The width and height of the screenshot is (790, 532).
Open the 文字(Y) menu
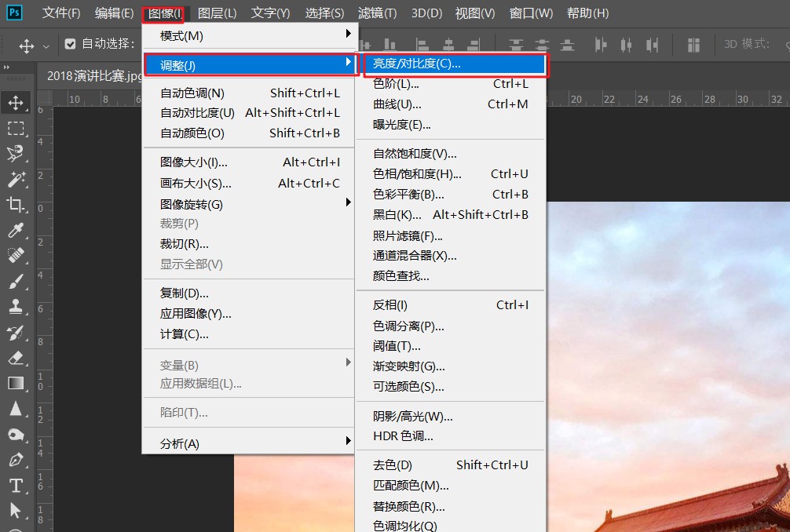pos(271,13)
